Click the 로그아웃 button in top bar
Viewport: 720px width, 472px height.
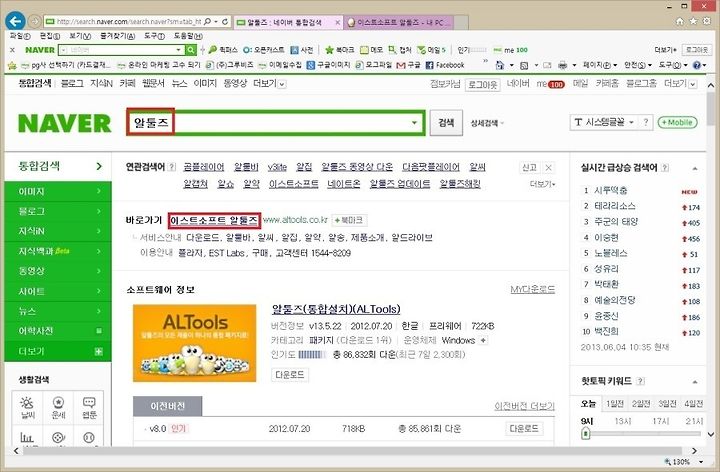click(x=483, y=84)
